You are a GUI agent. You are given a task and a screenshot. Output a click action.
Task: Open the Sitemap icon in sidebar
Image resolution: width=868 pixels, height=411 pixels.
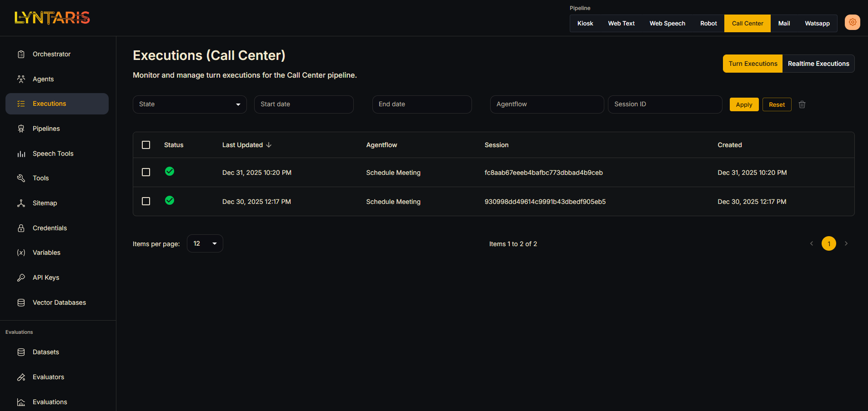21,203
